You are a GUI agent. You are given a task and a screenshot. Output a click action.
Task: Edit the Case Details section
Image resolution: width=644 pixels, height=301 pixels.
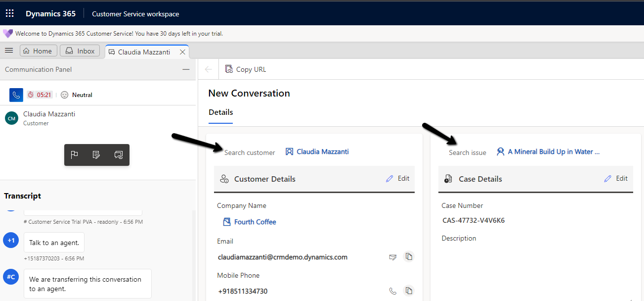pyautogui.click(x=616, y=178)
